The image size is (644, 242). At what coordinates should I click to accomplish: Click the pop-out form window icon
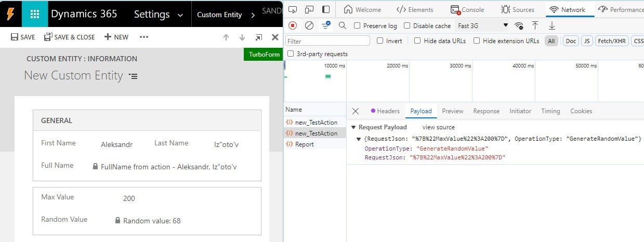click(258, 37)
